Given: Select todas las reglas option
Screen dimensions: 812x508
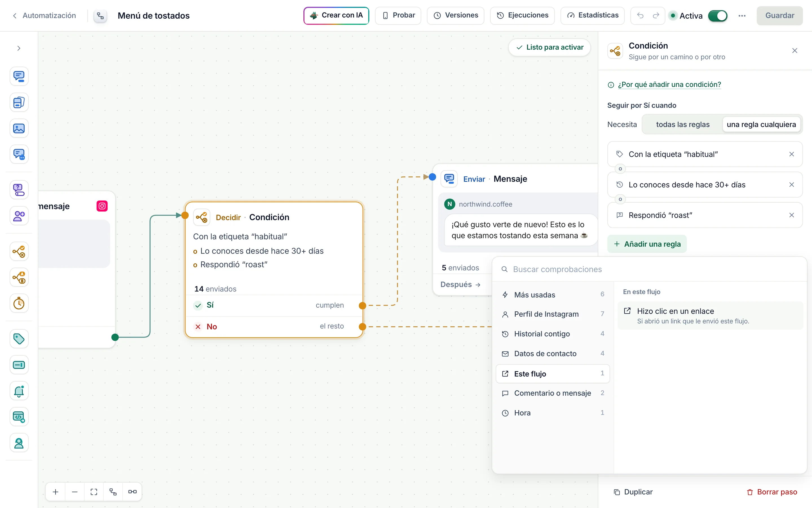Looking at the screenshot, I should click(683, 124).
